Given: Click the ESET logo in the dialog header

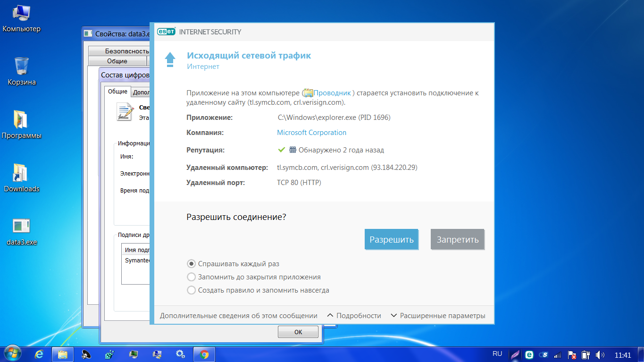Looking at the screenshot, I should coord(167,32).
